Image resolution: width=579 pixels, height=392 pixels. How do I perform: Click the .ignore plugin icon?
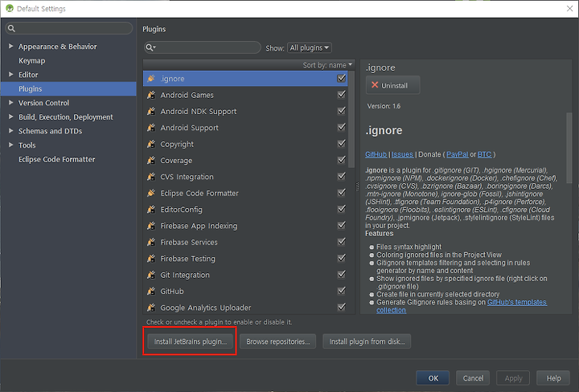click(151, 78)
